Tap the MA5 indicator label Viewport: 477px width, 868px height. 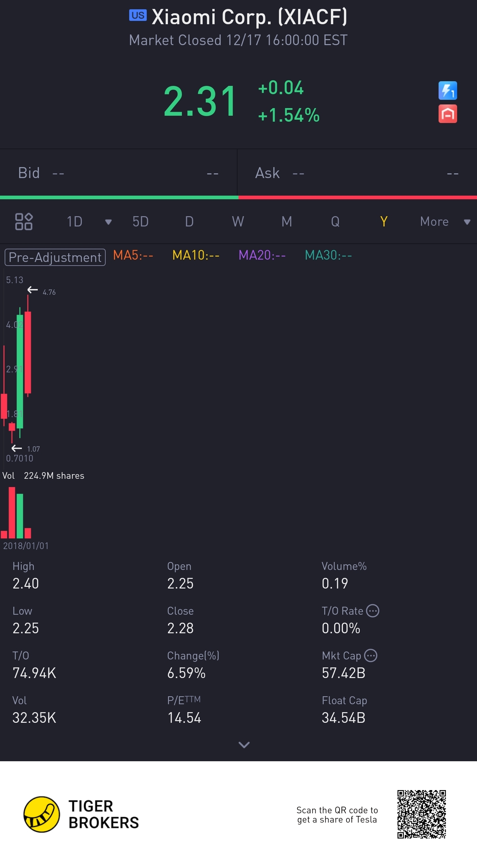coord(133,255)
